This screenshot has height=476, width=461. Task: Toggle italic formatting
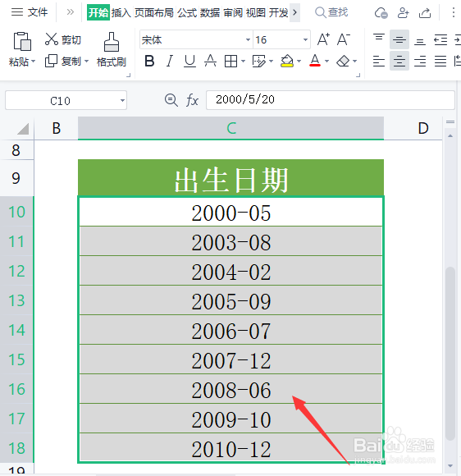170,61
